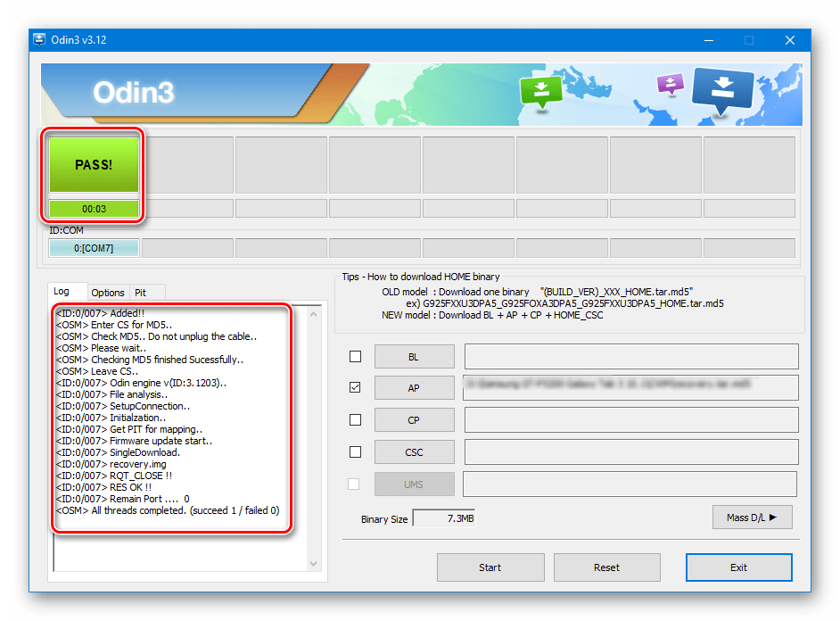The width and height of the screenshot is (840, 621).
Task: Click log line 'Enter CS for MD5..'
Action: tap(113, 325)
